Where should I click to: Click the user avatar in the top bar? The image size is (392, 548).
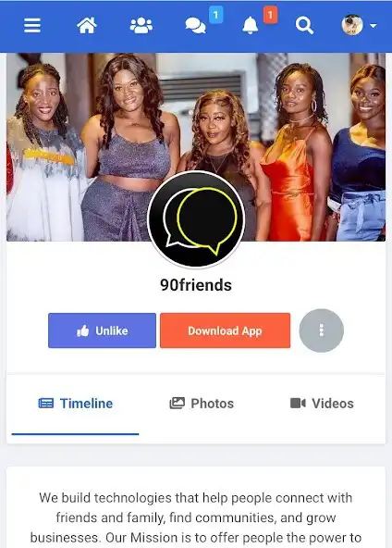click(x=352, y=25)
